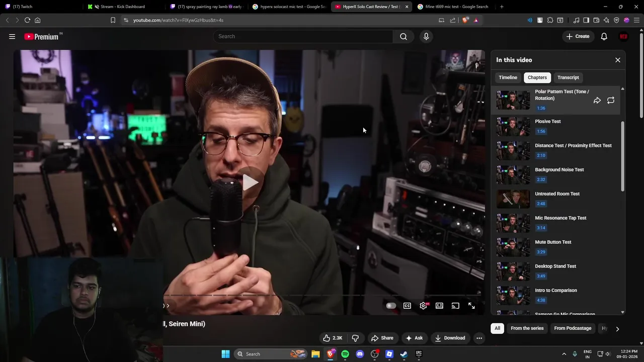Screen dimensions: 644x362
Task: Download the video
Action: coord(450,338)
